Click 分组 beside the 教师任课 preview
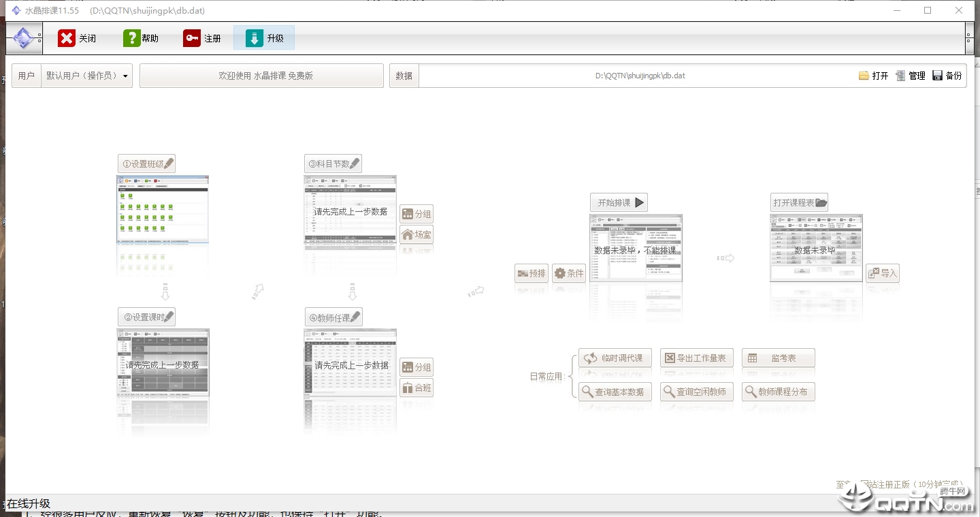980x517 pixels. point(416,367)
